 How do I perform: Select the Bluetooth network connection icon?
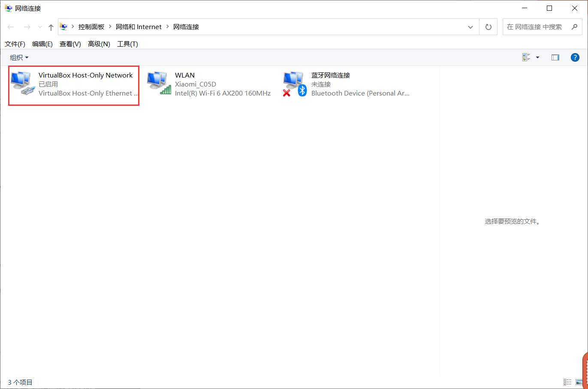pyautogui.click(x=295, y=84)
